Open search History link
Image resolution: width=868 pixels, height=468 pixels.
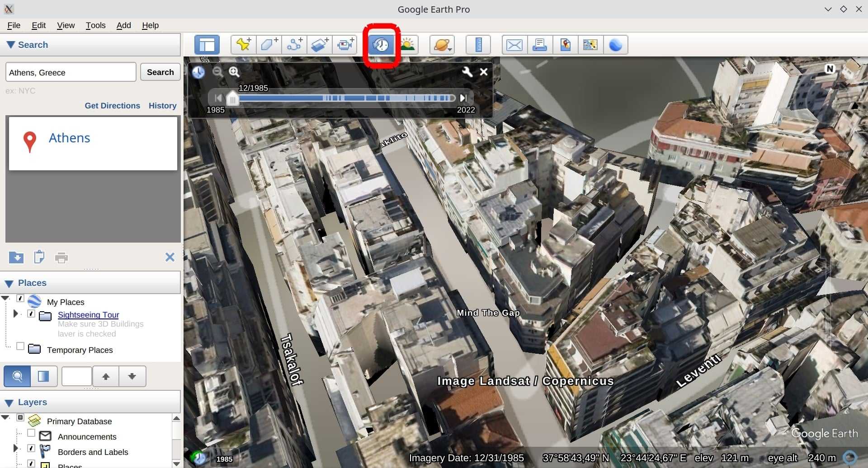[163, 106]
